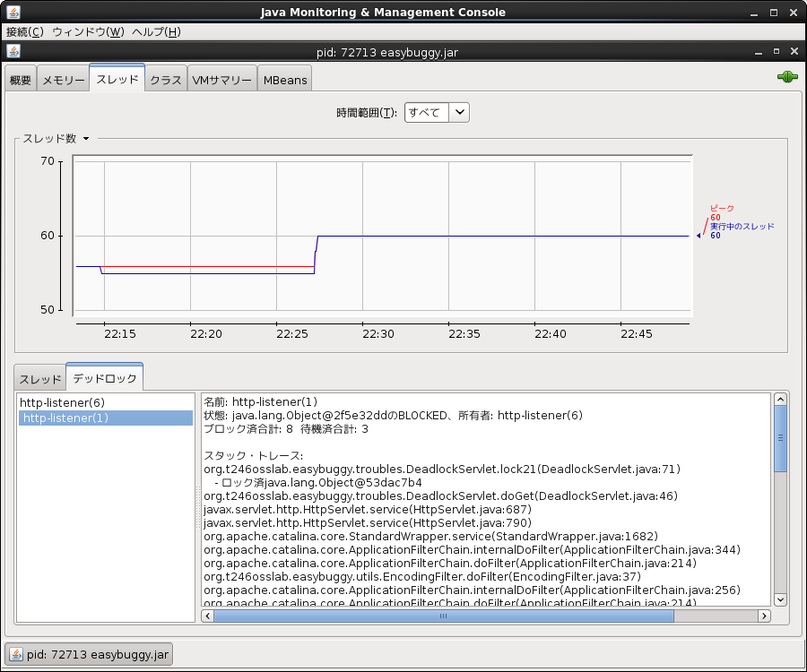Click the split pane divider handle

point(197,507)
